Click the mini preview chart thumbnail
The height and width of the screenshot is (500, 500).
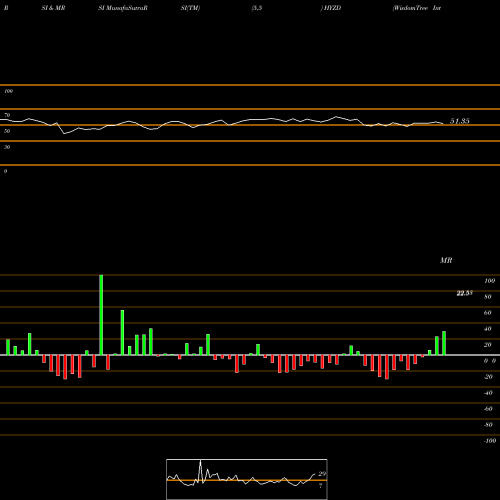247,479
